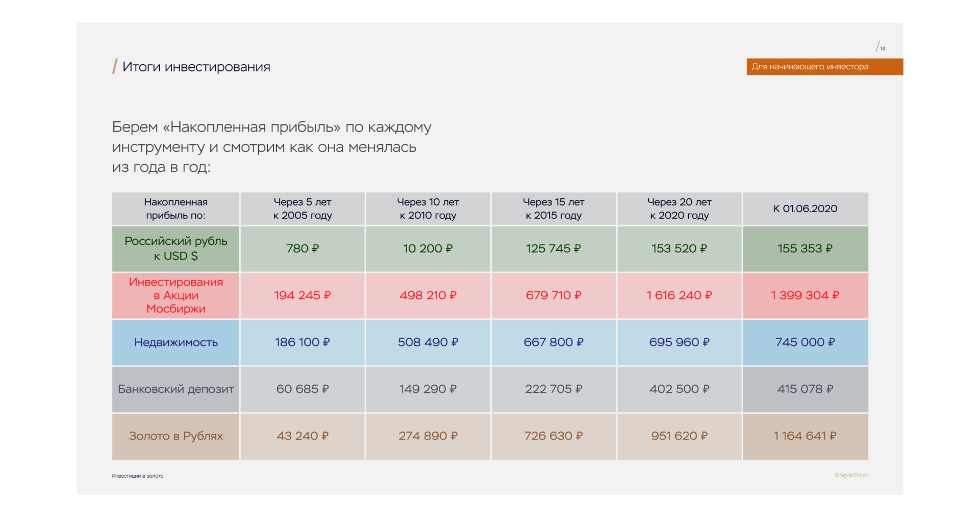980x518 pixels.
Task: Click the gray 'Банковский депозит' row label
Action: click(176, 389)
